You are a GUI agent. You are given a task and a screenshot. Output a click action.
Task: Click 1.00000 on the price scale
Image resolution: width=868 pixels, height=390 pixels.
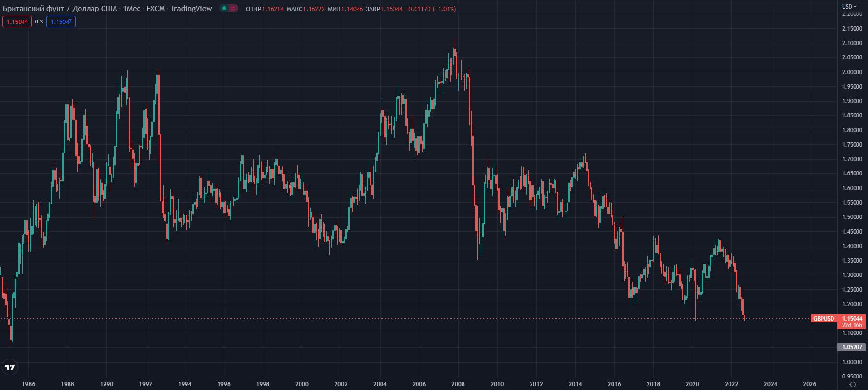click(x=852, y=362)
